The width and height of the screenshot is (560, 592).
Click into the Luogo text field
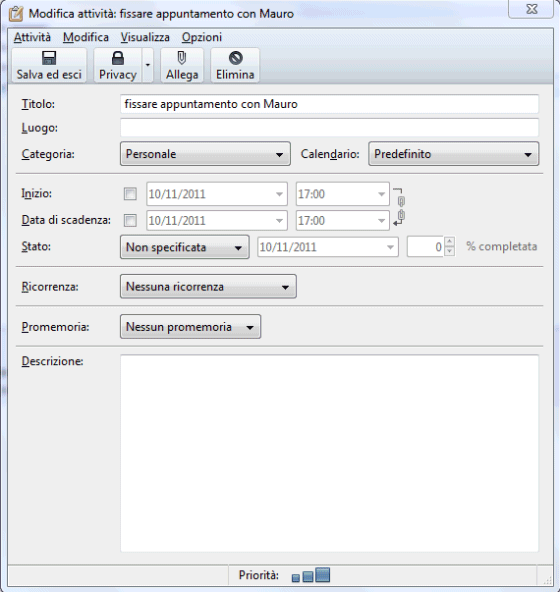(329, 128)
